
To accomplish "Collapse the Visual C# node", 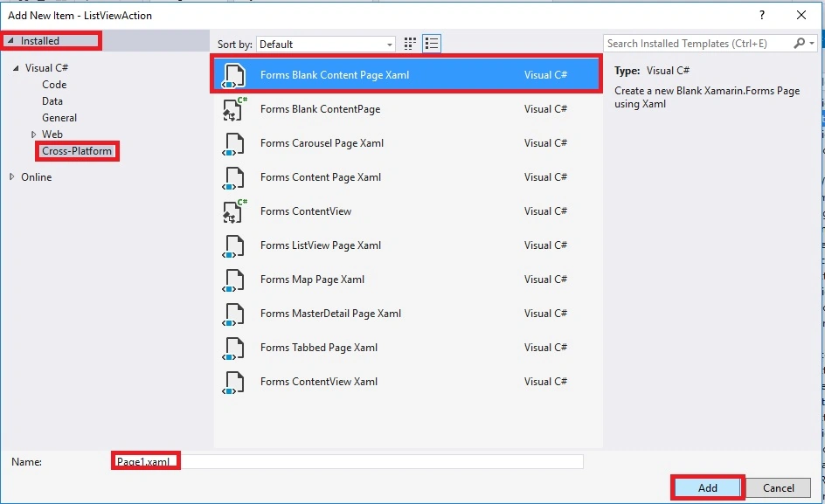I will coord(16,68).
